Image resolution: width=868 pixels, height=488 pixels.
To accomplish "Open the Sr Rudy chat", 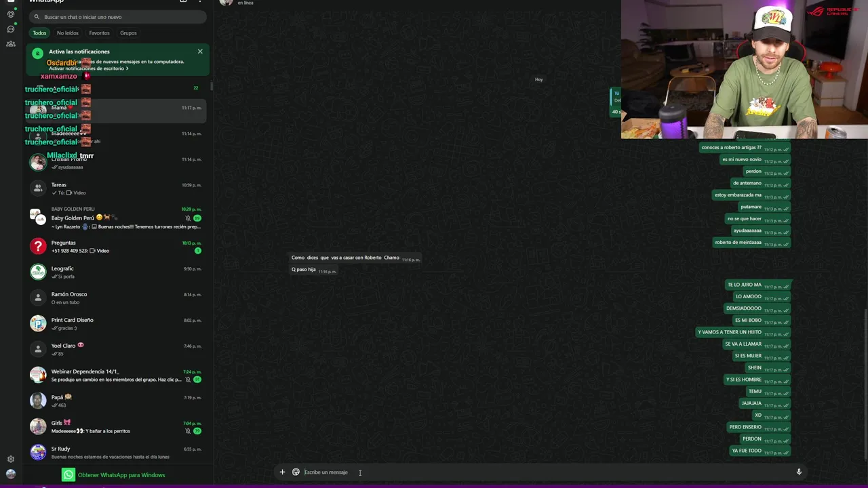I will 117,452.
